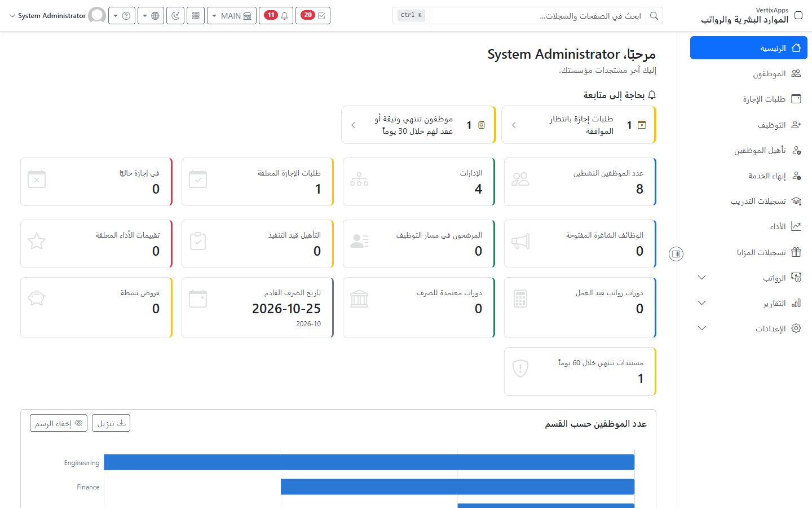This screenshot has height=508, width=812.
Task: Click the Engineering bar in the chart
Action: 369,462
